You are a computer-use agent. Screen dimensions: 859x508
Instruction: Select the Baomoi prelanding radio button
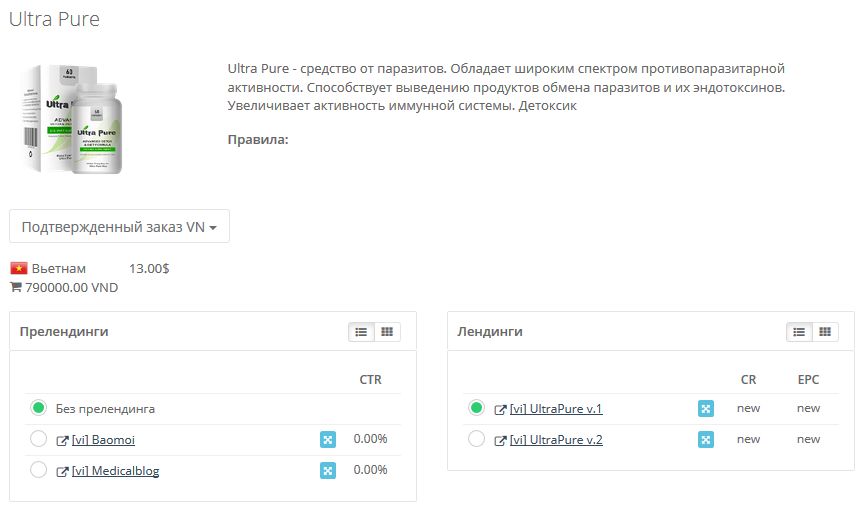point(38,438)
